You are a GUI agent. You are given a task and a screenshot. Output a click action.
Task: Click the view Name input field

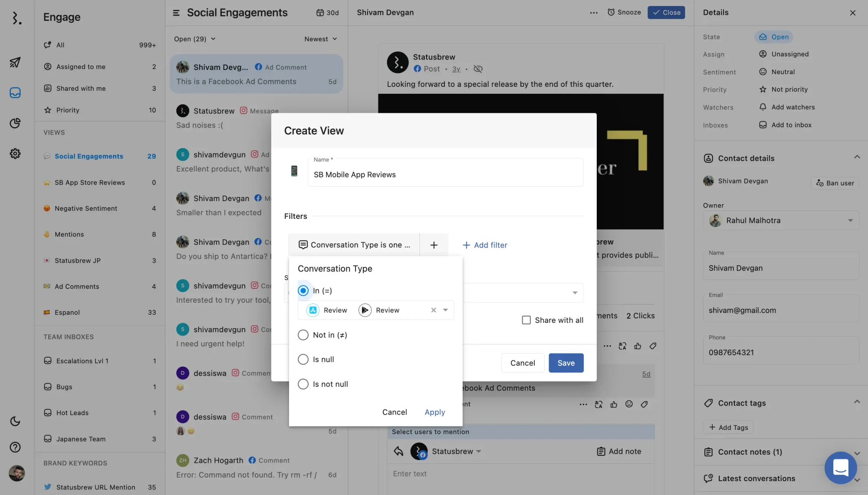[445, 175]
